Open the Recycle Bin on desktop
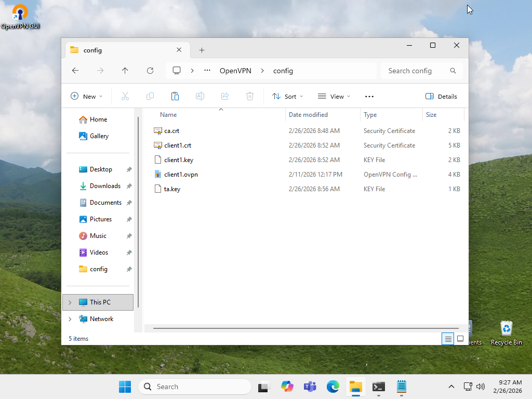 click(x=506, y=334)
